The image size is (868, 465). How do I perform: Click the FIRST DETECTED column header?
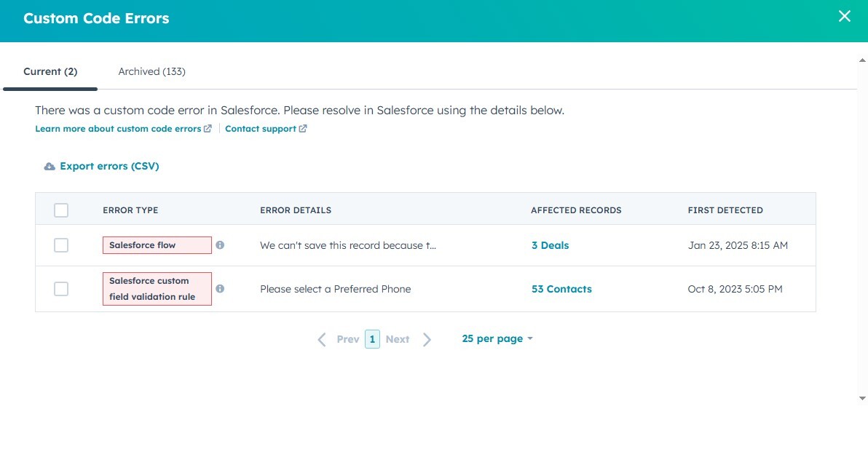coord(725,210)
